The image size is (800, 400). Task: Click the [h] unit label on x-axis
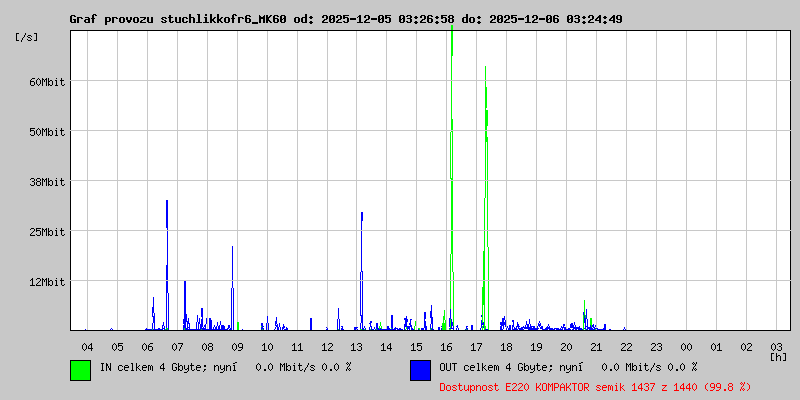coord(778,356)
